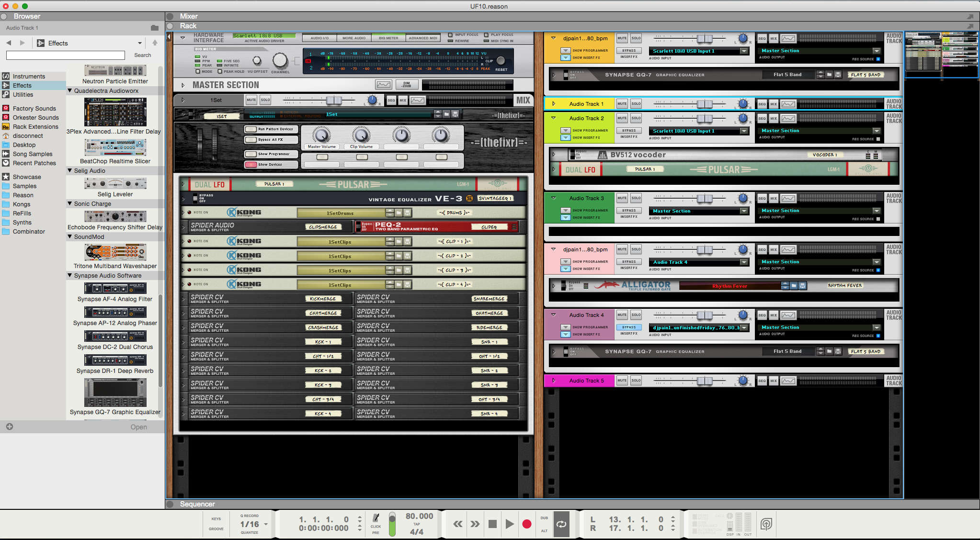The width and height of the screenshot is (980, 540).
Task: Click the browser search field
Action: point(66,56)
